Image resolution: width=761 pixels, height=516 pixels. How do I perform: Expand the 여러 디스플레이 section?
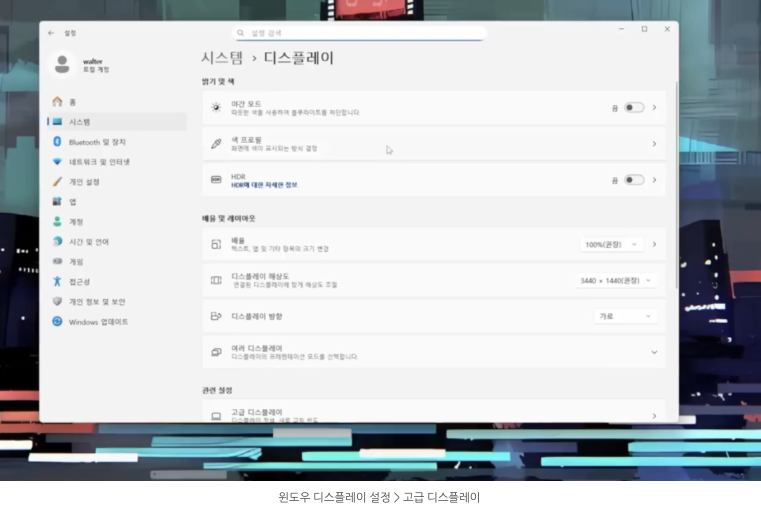pyautogui.click(x=654, y=352)
